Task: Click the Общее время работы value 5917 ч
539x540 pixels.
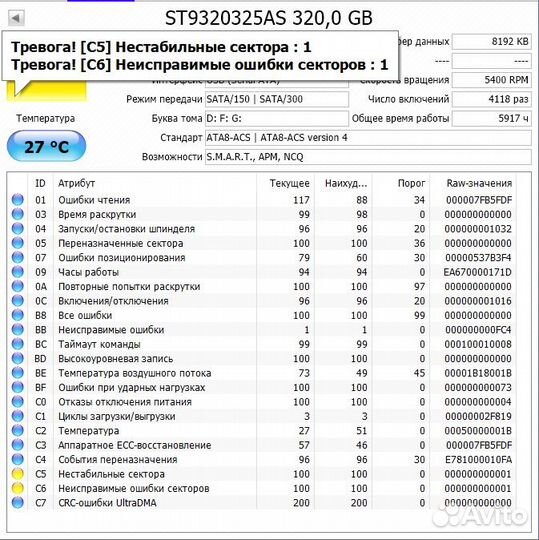Action: 491,118
